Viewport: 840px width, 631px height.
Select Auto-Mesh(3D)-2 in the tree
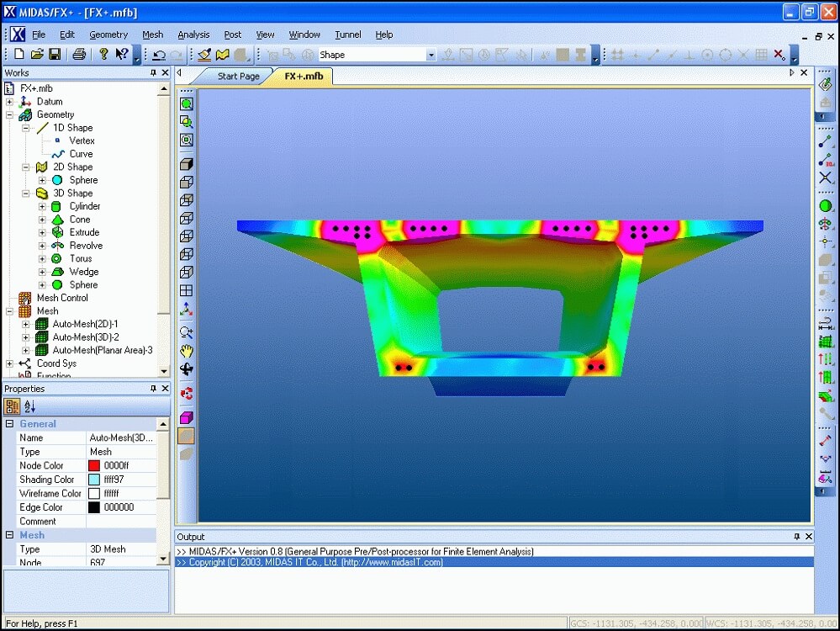(86, 337)
